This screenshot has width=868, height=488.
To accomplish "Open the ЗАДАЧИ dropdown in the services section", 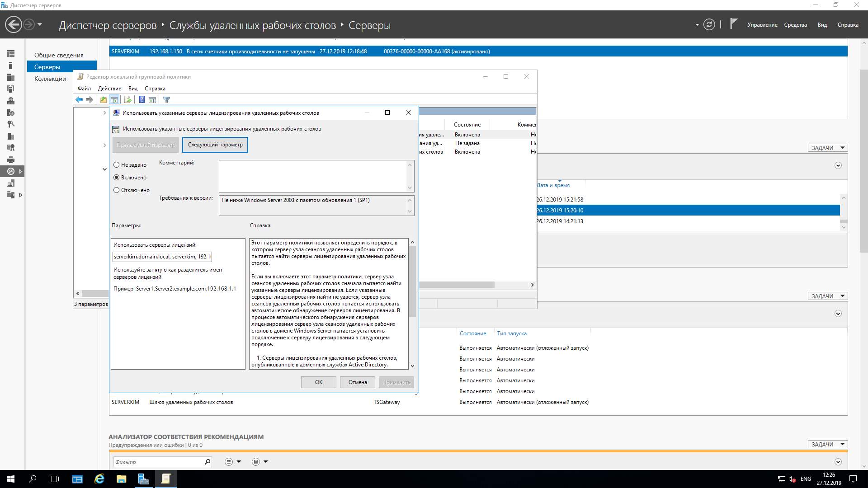I will pyautogui.click(x=828, y=296).
